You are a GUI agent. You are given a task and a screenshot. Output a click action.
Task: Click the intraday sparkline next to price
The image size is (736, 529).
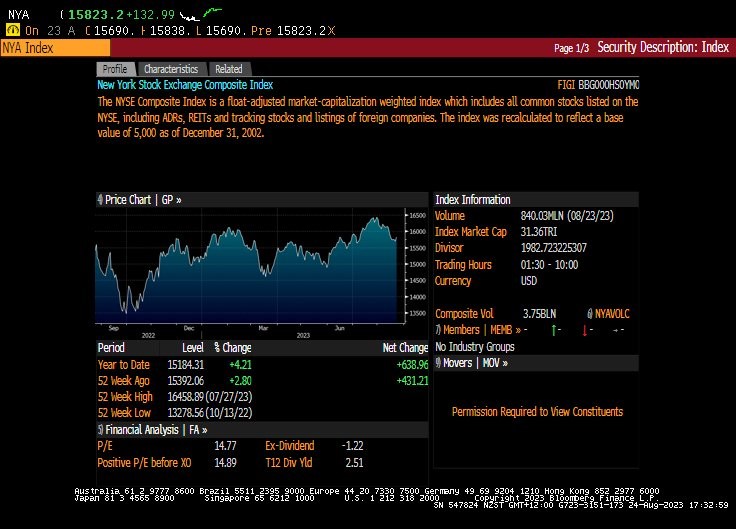click(201, 14)
